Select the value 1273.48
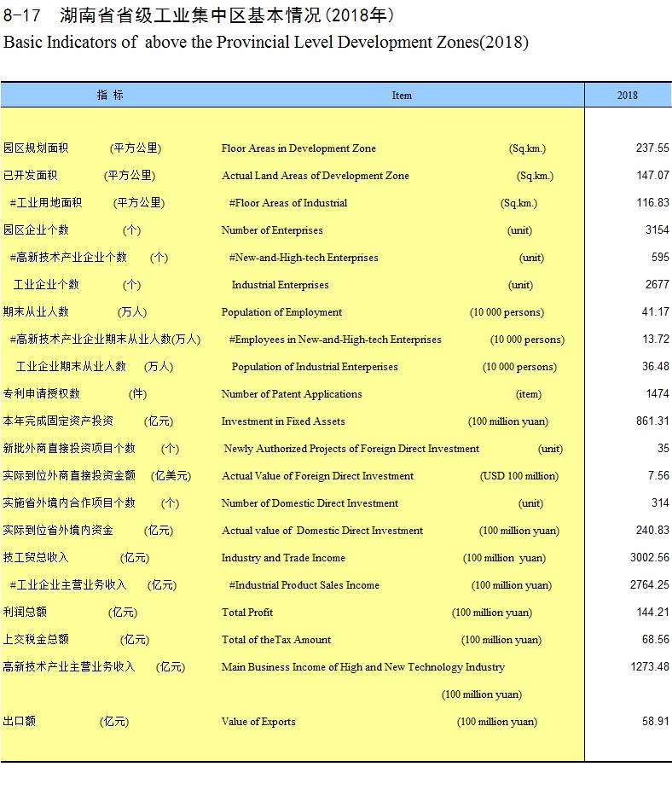The image size is (672, 790). pyautogui.click(x=650, y=666)
